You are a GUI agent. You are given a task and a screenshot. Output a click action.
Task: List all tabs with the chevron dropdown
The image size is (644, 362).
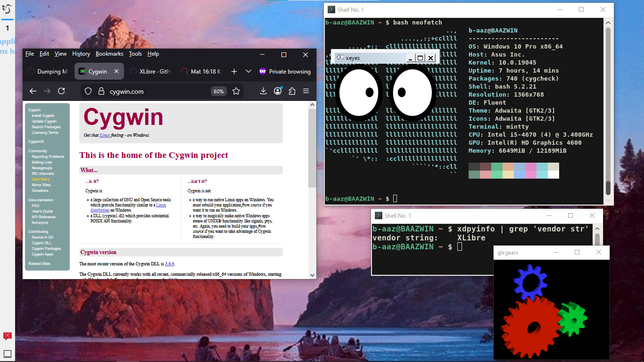click(x=248, y=72)
